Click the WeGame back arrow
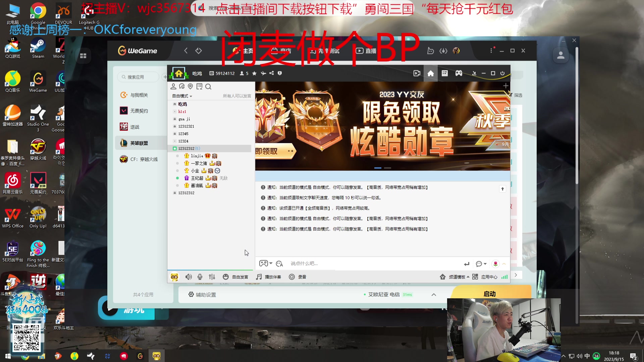 point(185,51)
